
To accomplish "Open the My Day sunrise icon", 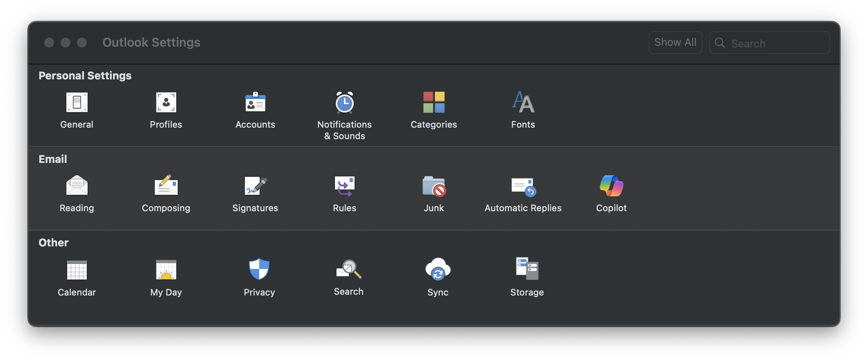I will coord(166,270).
